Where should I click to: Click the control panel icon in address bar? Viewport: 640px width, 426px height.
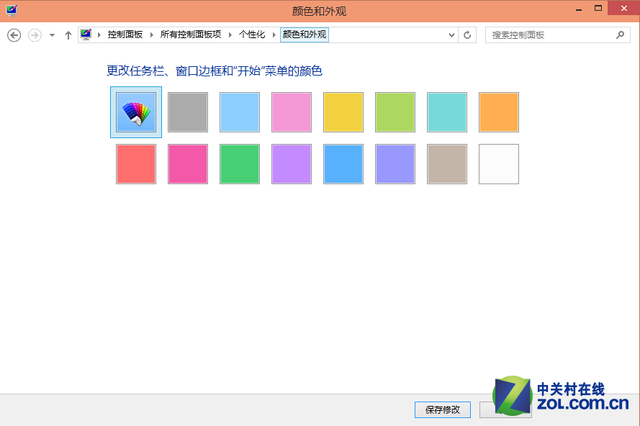[x=88, y=35]
